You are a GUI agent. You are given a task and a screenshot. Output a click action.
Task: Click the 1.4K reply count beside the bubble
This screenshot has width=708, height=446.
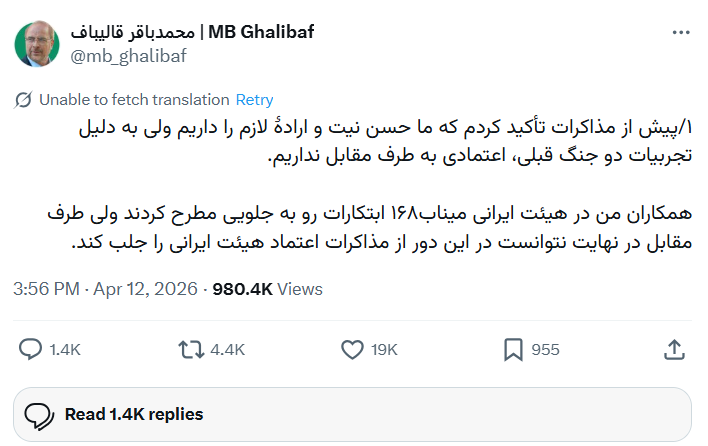point(64,350)
